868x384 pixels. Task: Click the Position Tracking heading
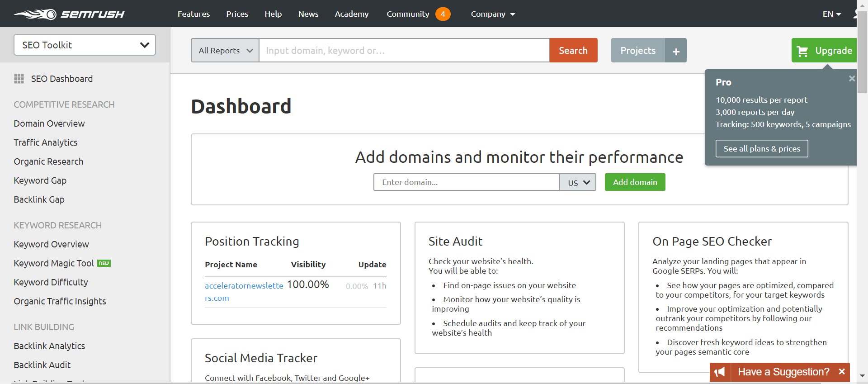[x=252, y=242]
